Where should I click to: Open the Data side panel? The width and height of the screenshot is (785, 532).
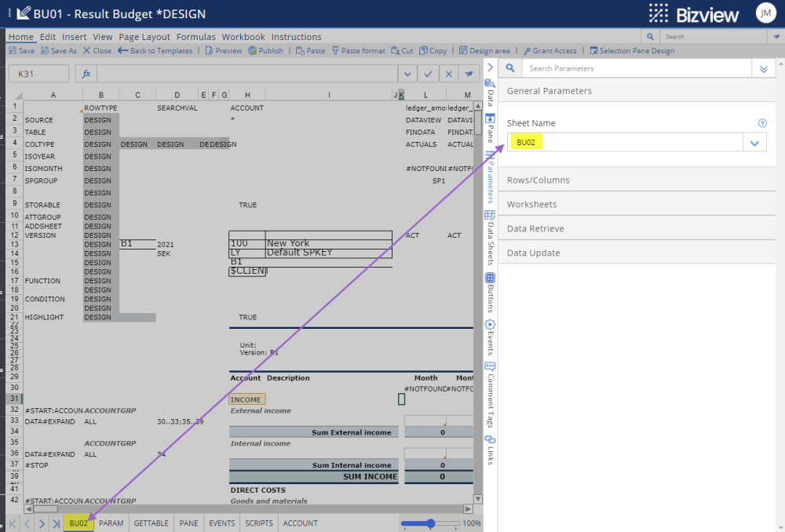tap(490, 93)
